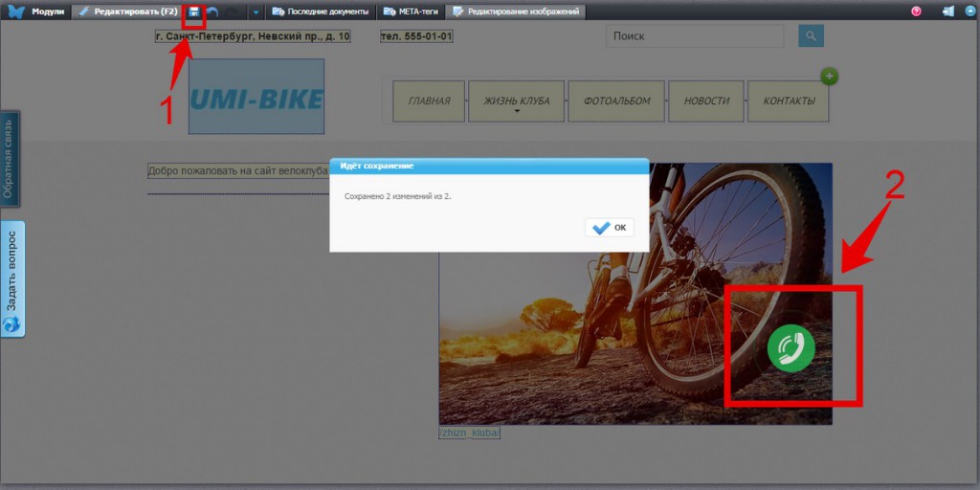This screenshot has height=490, width=980.
Task: Add a menu item with the green plus
Action: click(x=830, y=77)
